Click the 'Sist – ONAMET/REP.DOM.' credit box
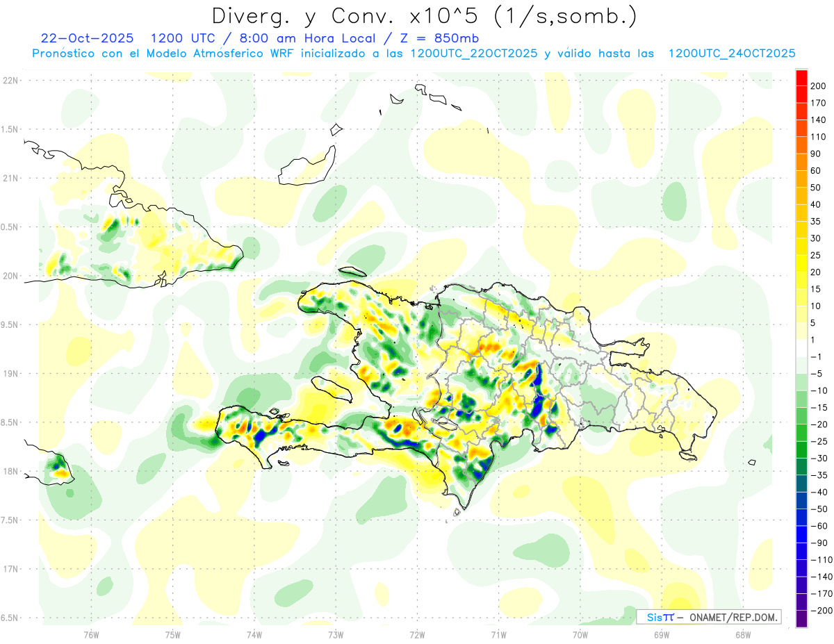This screenshot has width=834, height=644. [709, 617]
